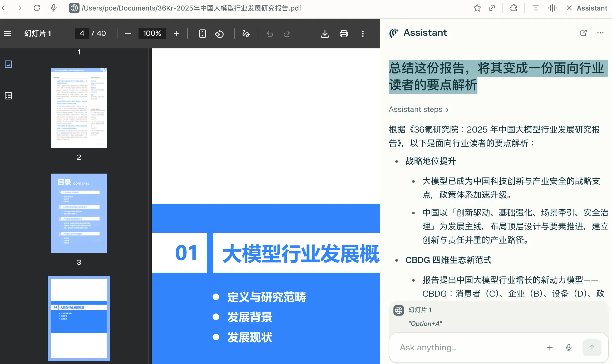This screenshot has width=612, height=364.
Task: Open the PDF toolbar more actions menu
Action: (363, 34)
